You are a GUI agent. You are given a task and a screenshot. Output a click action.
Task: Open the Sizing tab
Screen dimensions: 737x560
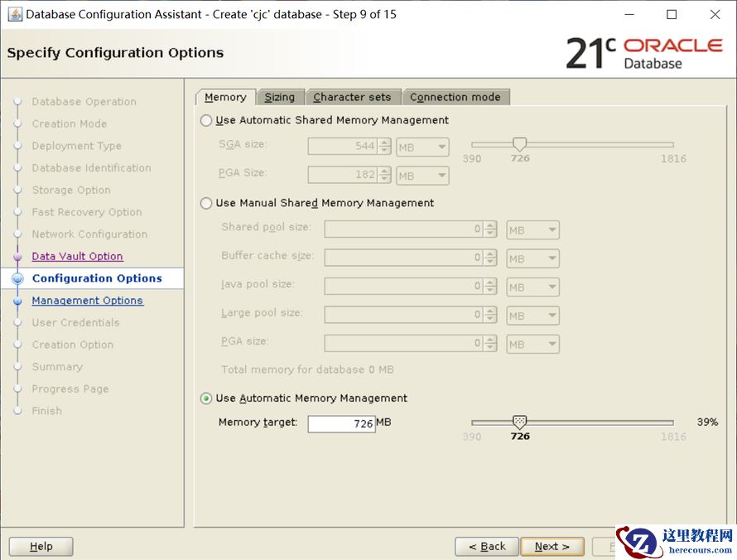(280, 97)
